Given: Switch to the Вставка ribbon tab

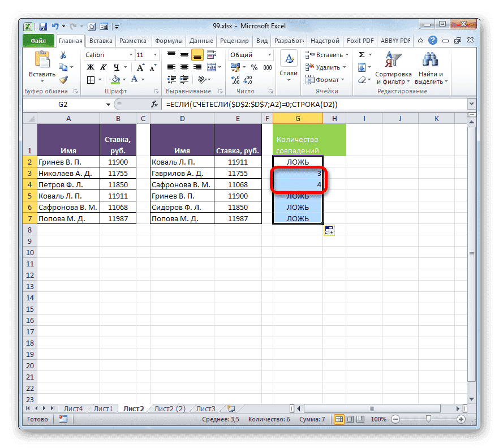Looking at the screenshot, I should pyautogui.click(x=101, y=40).
